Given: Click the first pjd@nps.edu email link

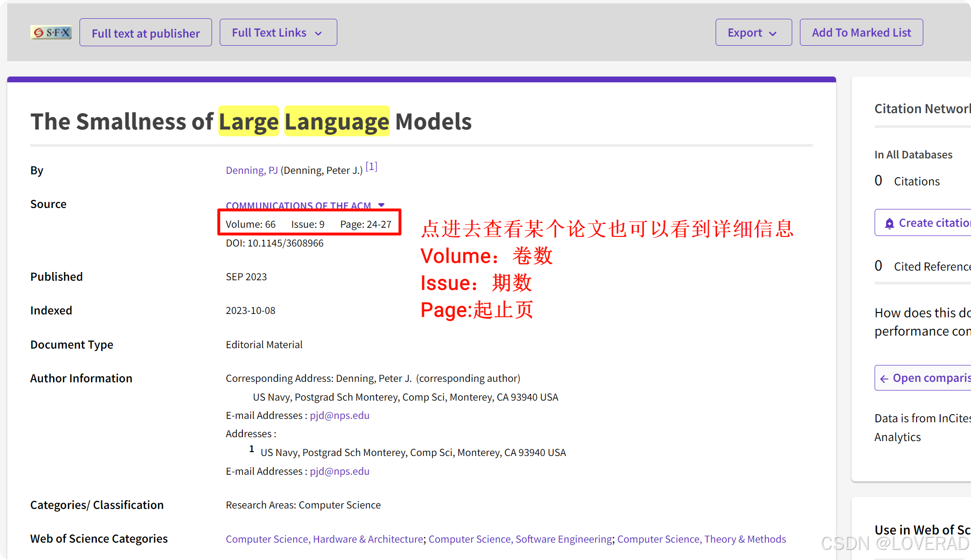Looking at the screenshot, I should point(339,416).
